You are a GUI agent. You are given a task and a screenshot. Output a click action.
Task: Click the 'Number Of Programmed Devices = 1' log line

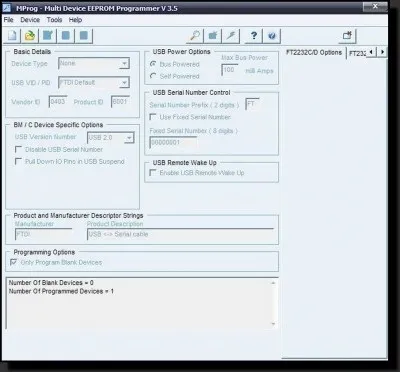[61, 291]
